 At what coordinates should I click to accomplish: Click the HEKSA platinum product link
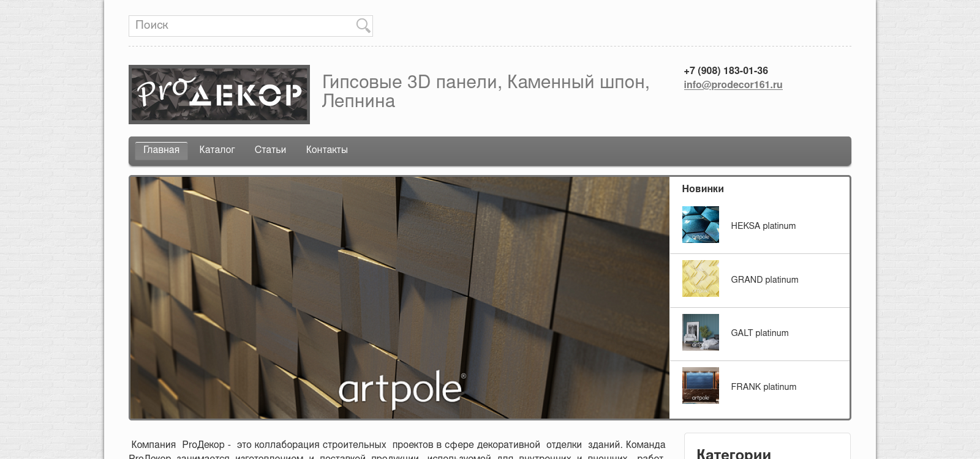pyautogui.click(x=763, y=226)
